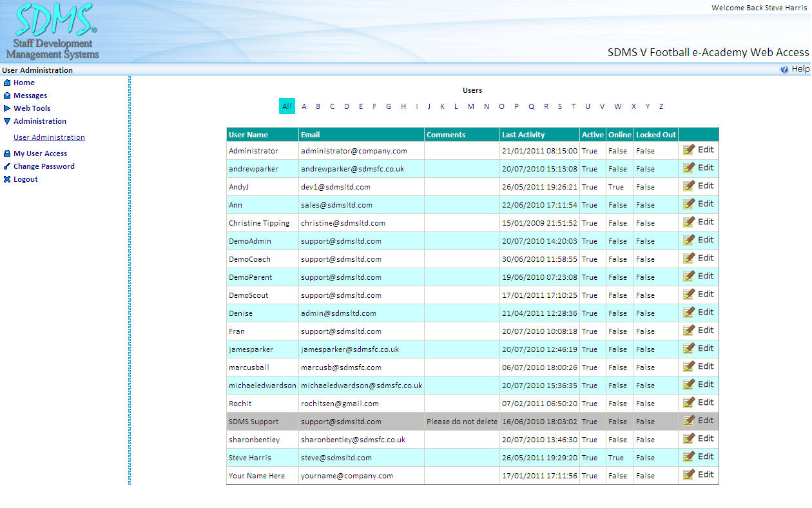Open the Help link
The image size is (812, 508).
tap(800, 69)
